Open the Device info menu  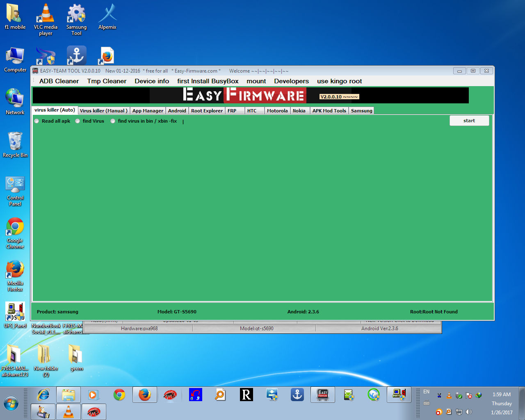point(152,81)
